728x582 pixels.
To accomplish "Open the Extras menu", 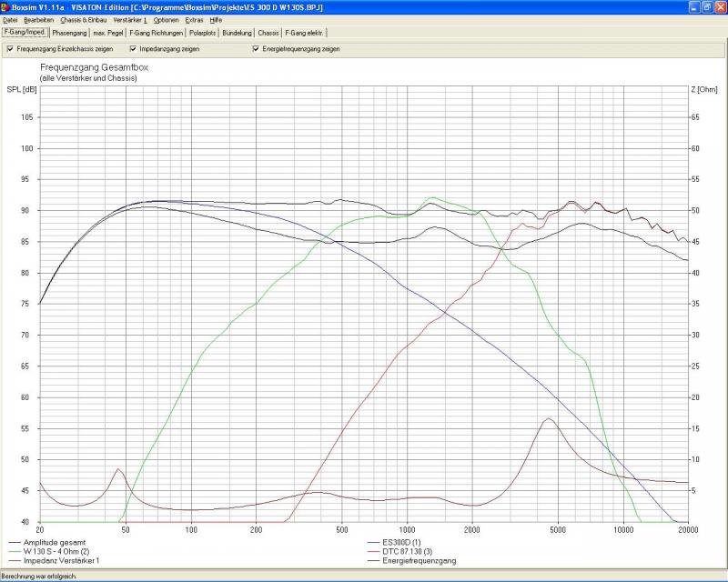I will coord(194,19).
